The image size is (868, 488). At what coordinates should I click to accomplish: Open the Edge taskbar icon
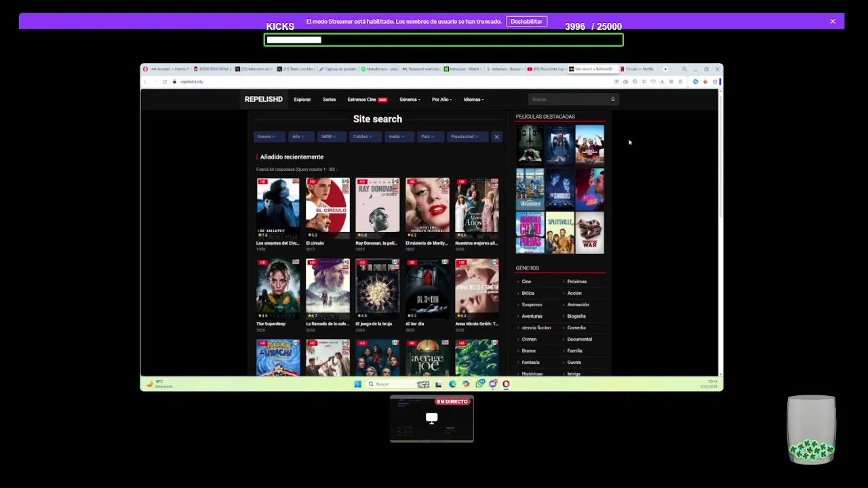click(x=452, y=384)
